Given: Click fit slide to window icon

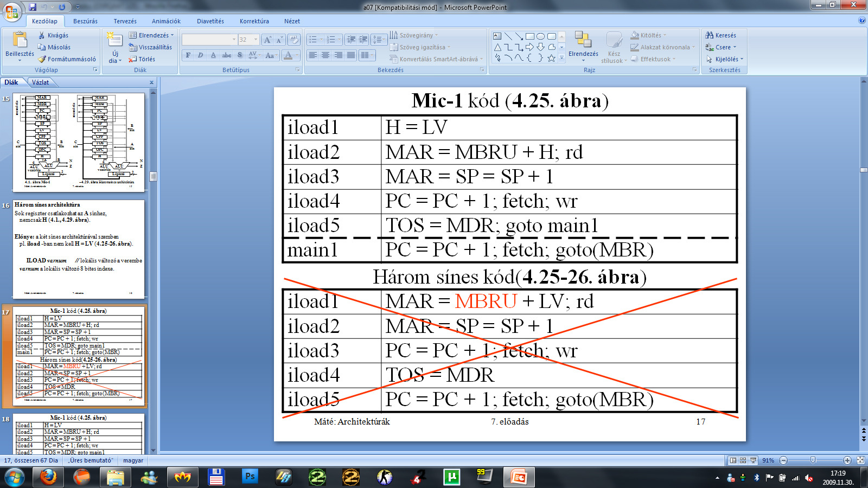Looking at the screenshot, I should 860,460.
